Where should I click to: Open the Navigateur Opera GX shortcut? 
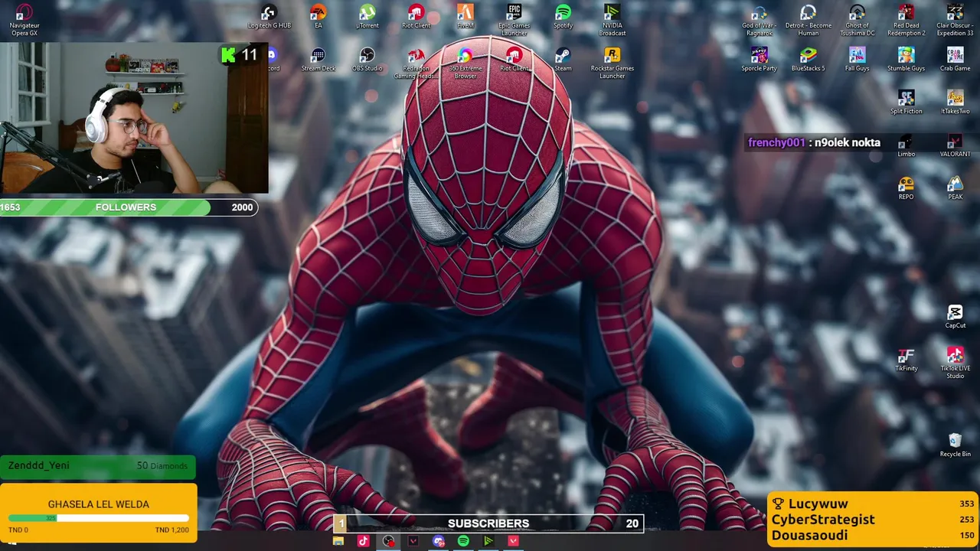point(24,20)
